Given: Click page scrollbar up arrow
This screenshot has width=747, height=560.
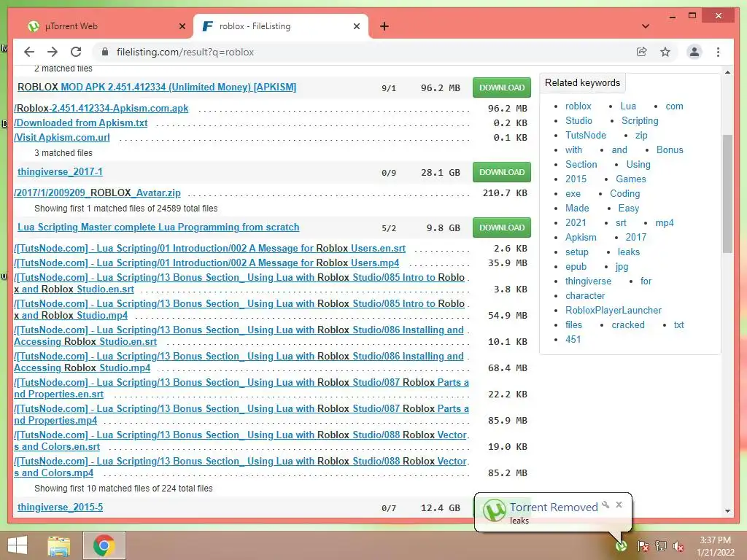Looking at the screenshot, I should pyautogui.click(x=727, y=72).
